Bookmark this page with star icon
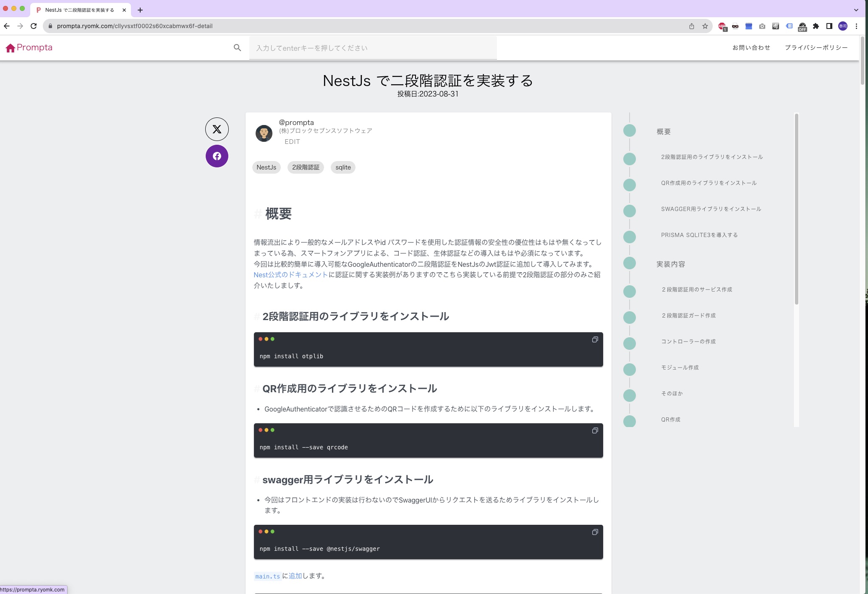Viewport: 868px width, 594px height. point(705,26)
